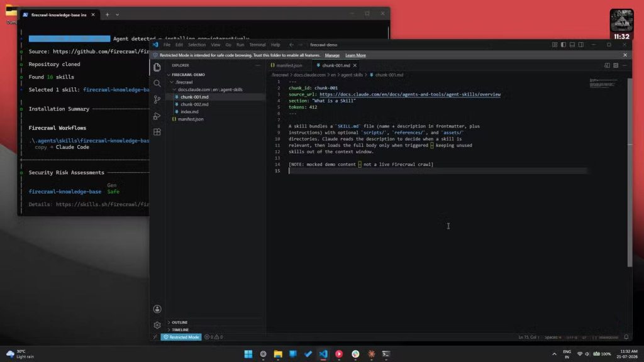Toggle the secondary side bar layout icon
The width and height of the screenshot is (644, 362).
(580, 45)
